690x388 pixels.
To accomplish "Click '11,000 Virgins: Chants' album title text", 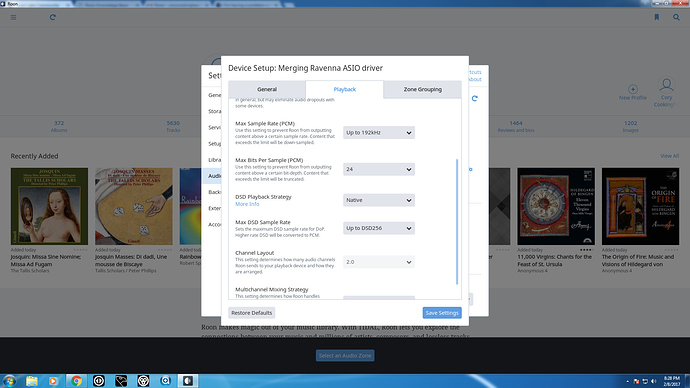I will tap(554, 260).
